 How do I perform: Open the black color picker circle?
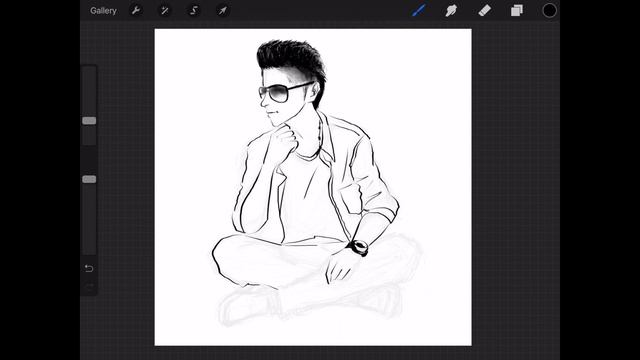pos(549,10)
